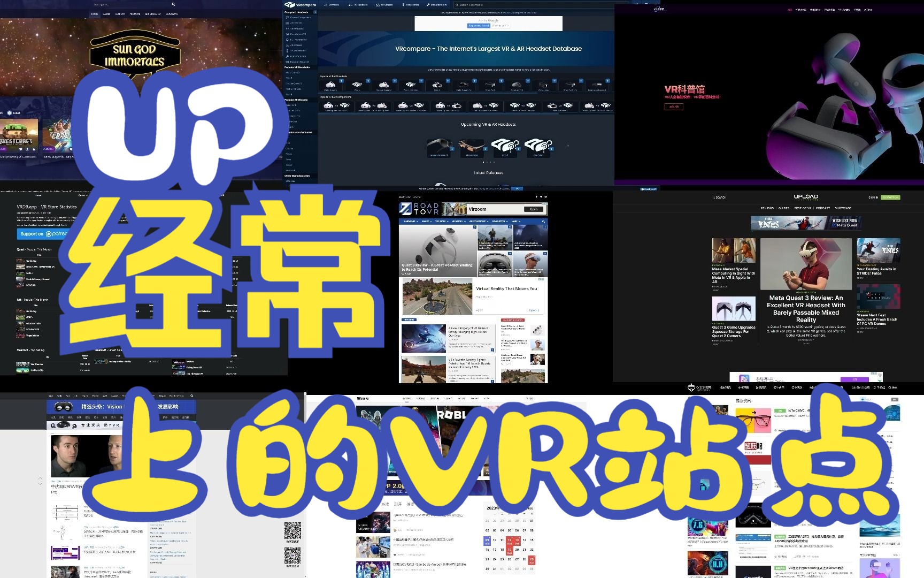Open Steam Next Fest article thumbnail

(x=878, y=298)
